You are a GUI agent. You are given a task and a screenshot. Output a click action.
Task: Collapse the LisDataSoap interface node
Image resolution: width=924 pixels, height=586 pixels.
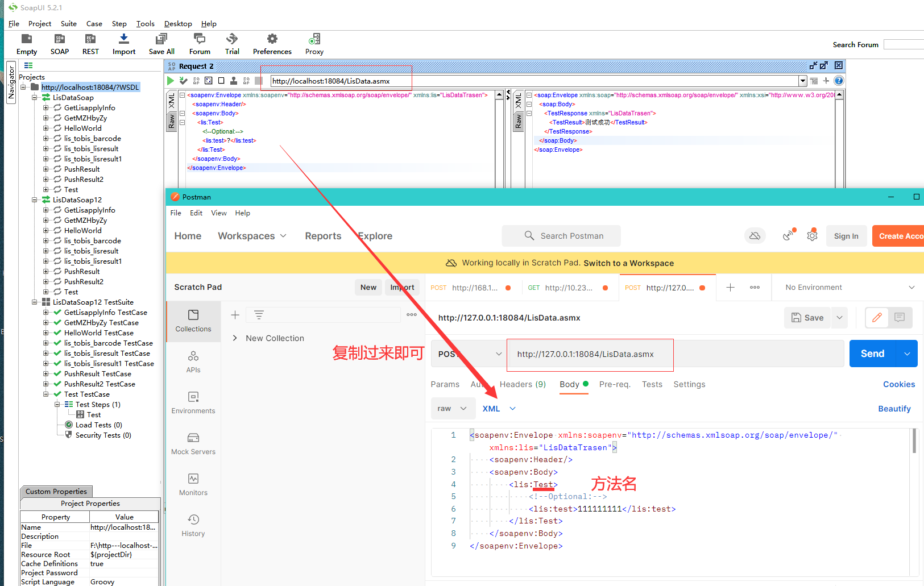(x=35, y=98)
